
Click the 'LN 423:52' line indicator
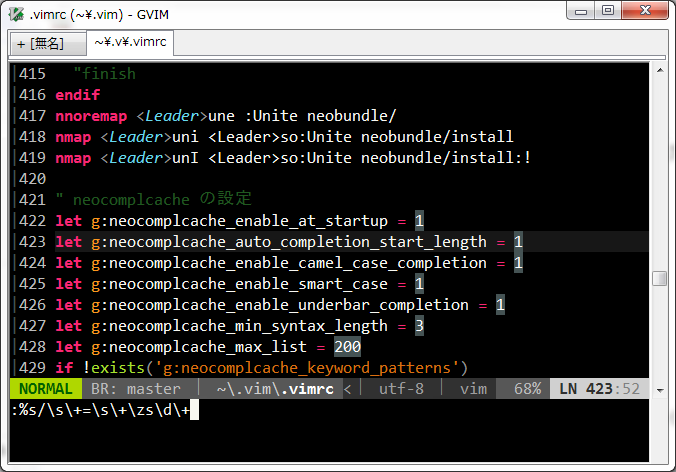tap(599, 389)
